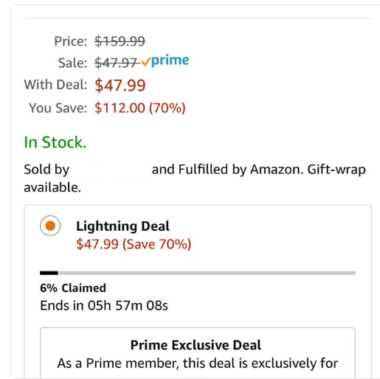This screenshot has width=380, height=379.
Task: Click the $47.99 With Deal price
Action: [x=120, y=85]
